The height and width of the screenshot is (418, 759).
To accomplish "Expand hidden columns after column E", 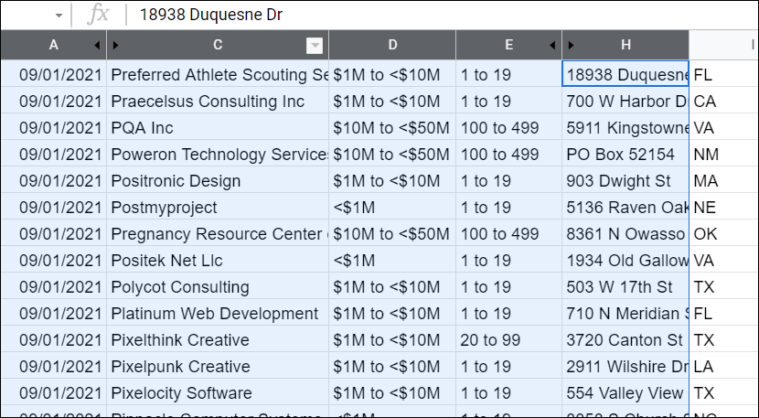I will [x=552, y=45].
